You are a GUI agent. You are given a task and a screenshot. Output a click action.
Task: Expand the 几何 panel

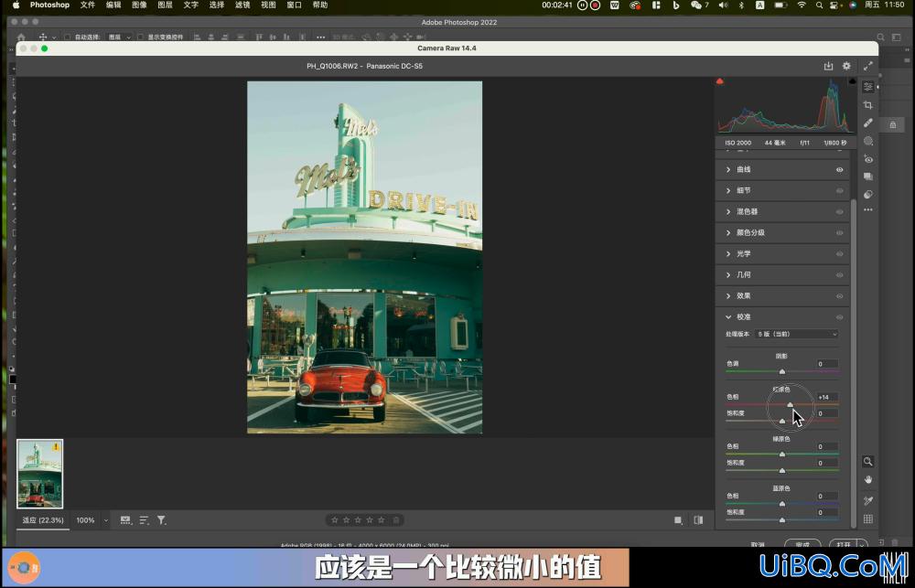click(728, 274)
